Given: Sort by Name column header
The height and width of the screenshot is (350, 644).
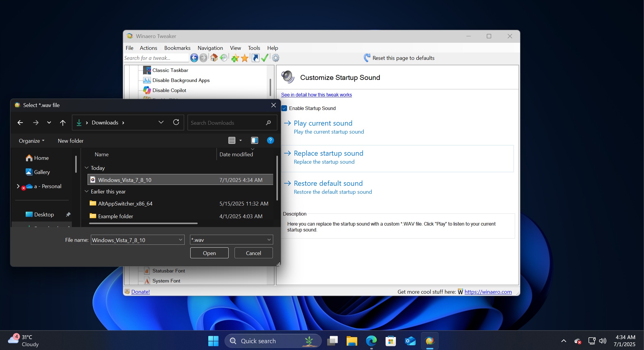Looking at the screenshot, I should pyautogui.click(x=101, y=154).
